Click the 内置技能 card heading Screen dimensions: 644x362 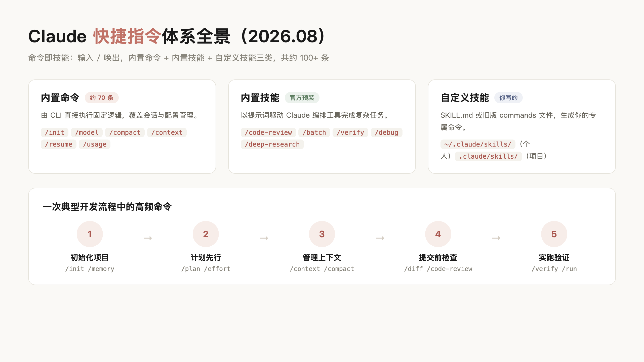tap(260, 98)
